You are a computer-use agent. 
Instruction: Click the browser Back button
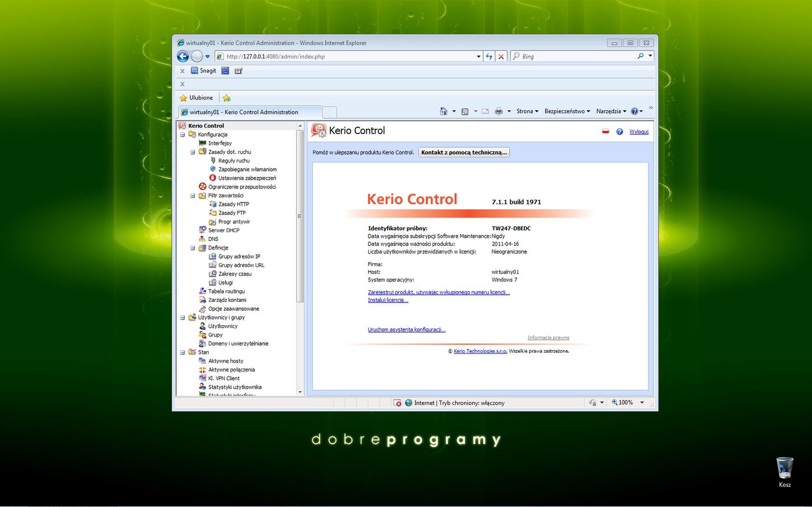point(183,57)
